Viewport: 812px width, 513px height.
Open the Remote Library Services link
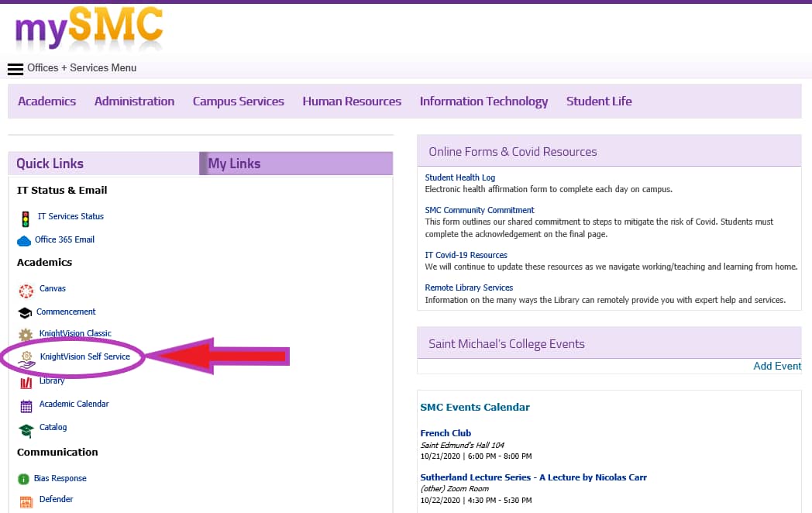coord(469,287)
